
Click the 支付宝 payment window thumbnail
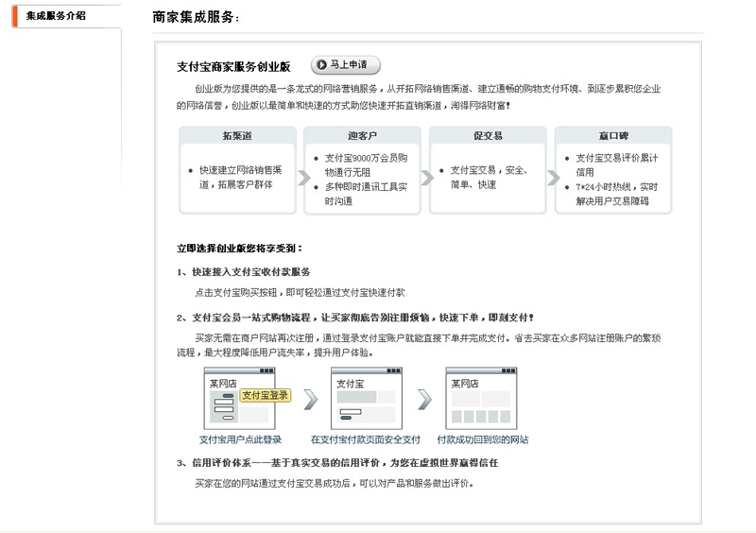367,398
